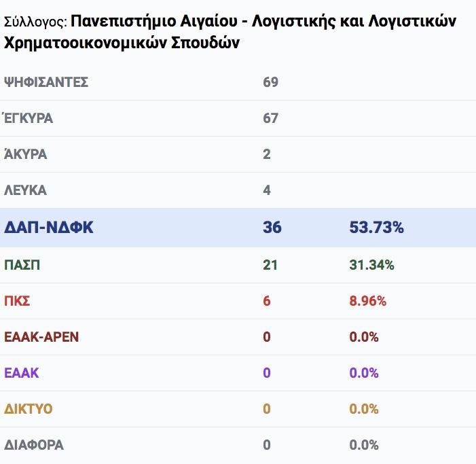Click the Σύλλογος heading title text
The image size is (476, 464).
click(230, 31)
